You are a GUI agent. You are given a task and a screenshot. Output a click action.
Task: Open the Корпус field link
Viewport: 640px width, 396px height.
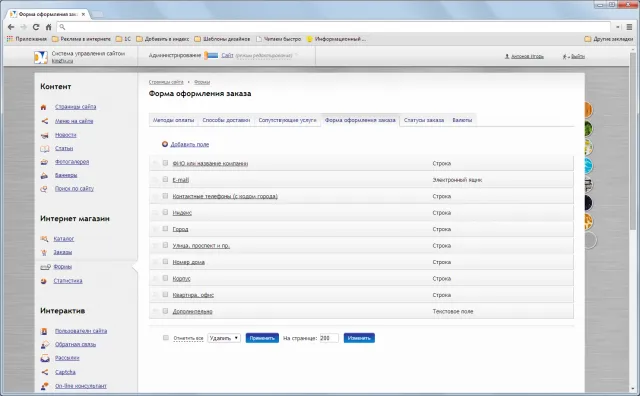tap(182, 278)
